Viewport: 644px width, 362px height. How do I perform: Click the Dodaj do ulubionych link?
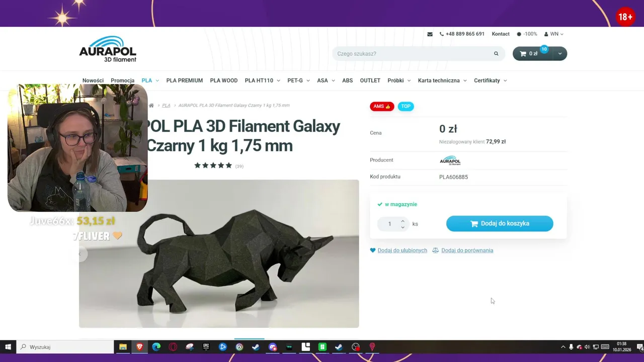tap(403, 250)
